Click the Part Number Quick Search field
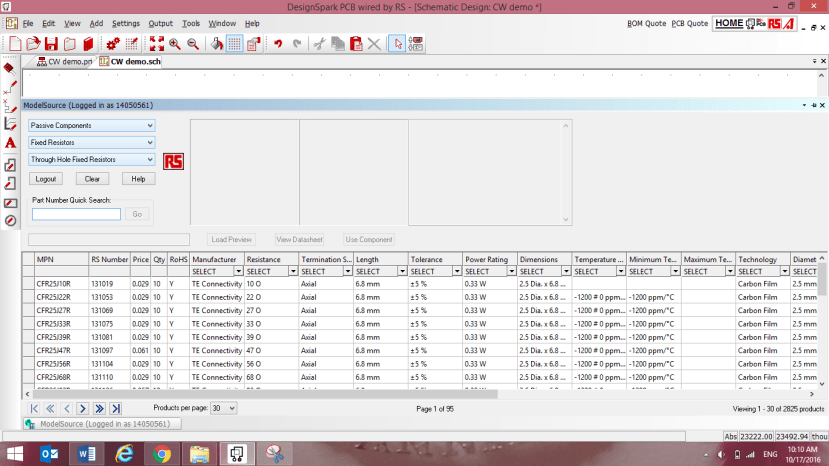The width and height of the screenshot is (829, 466). (x=76, y=214)
